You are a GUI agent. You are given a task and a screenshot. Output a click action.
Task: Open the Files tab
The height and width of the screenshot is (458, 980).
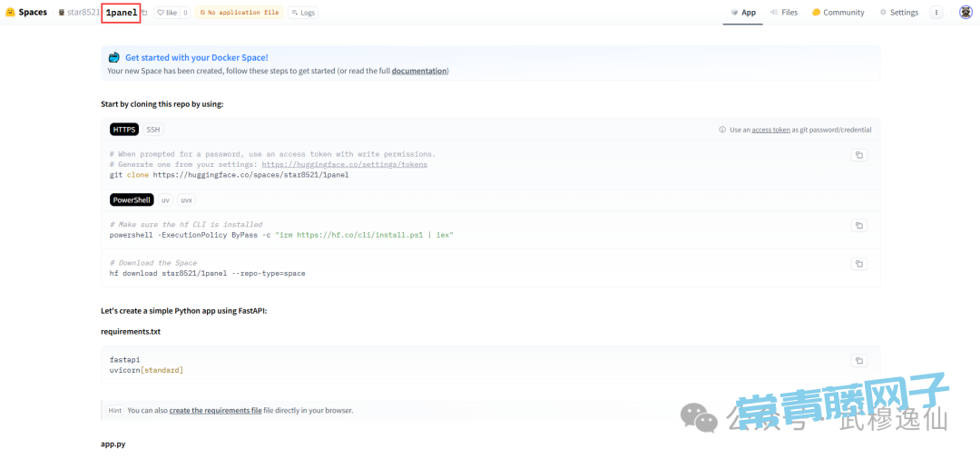pyautogui.click(x=784, y=13)
